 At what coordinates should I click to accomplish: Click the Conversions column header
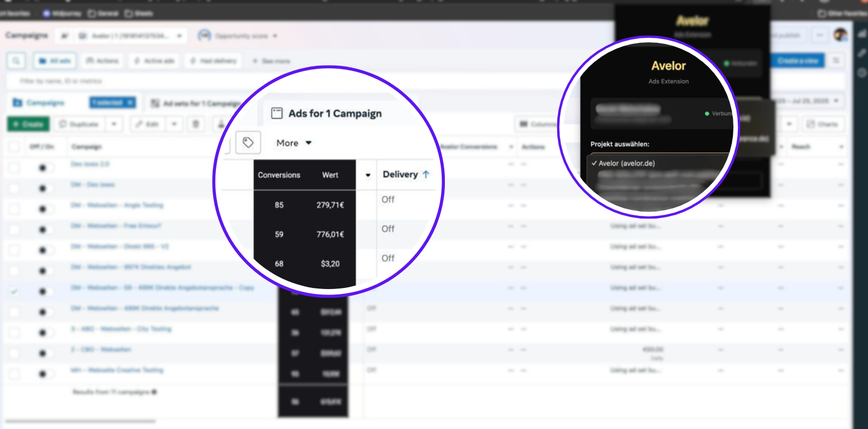279,175
